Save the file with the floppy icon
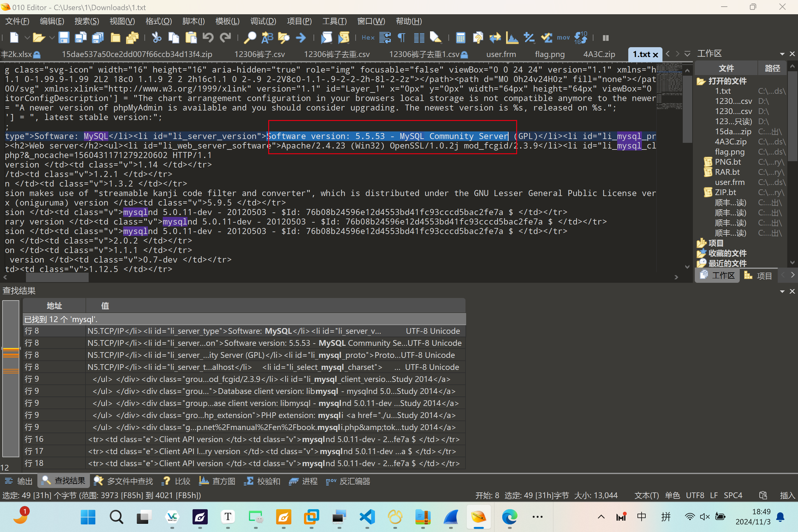The width and height of the screenshot is (798, 532). click(64, 38)
